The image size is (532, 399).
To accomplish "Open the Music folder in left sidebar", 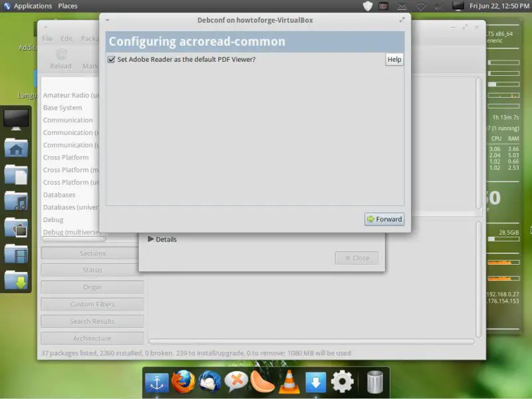I will (x=16, y=201).
